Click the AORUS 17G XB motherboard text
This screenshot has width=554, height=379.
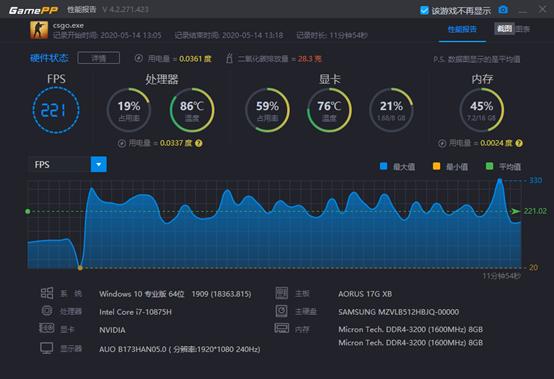[365, 294]
